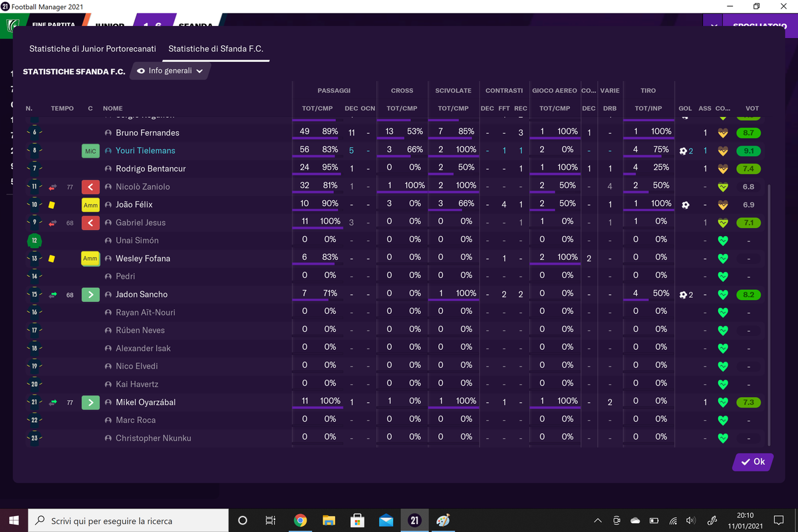This screenshot has height=532, width=798.
Task: Click Rayan Aït-Nouri row name
Action: pyautogui.click(x=146, y=313)
